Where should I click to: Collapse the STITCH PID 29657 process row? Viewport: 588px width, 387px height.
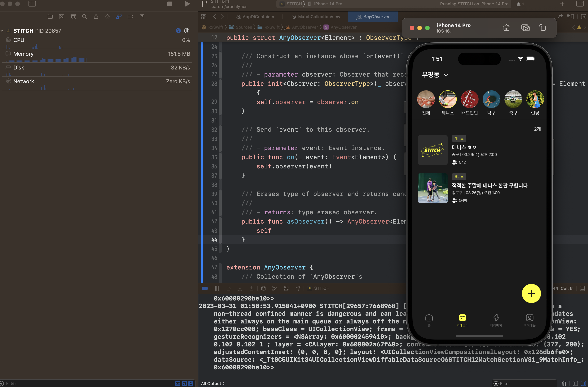click(2, 31)
